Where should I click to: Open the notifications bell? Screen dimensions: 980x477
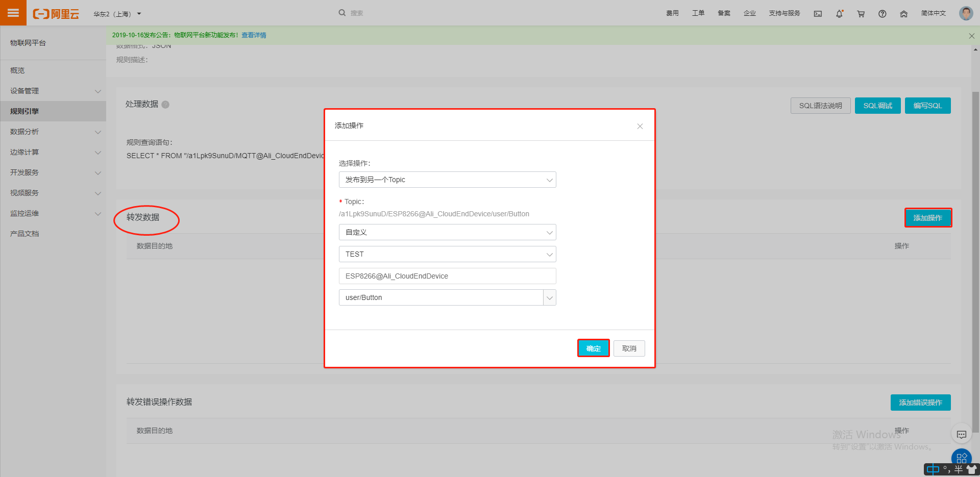(839, 14)
